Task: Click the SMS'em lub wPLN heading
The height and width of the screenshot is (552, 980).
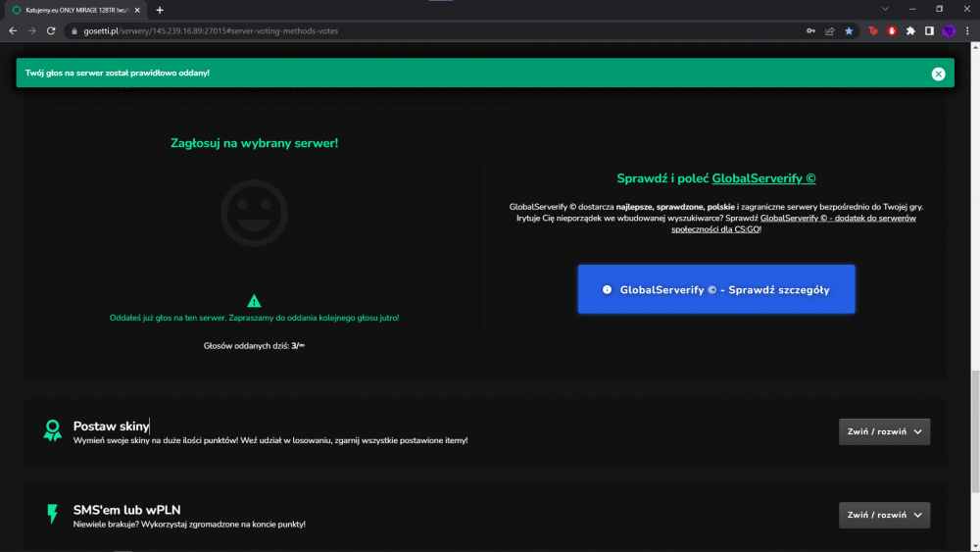Action: 126,510
